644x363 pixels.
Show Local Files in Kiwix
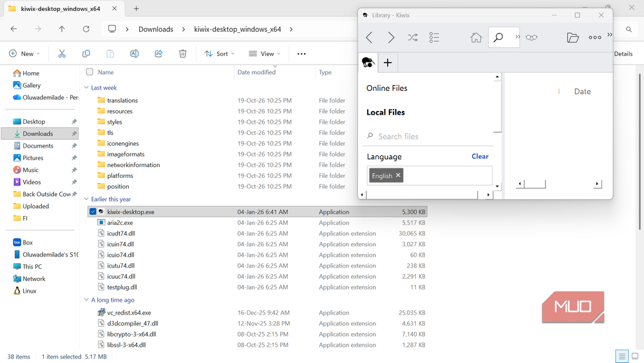click(386, 112)
